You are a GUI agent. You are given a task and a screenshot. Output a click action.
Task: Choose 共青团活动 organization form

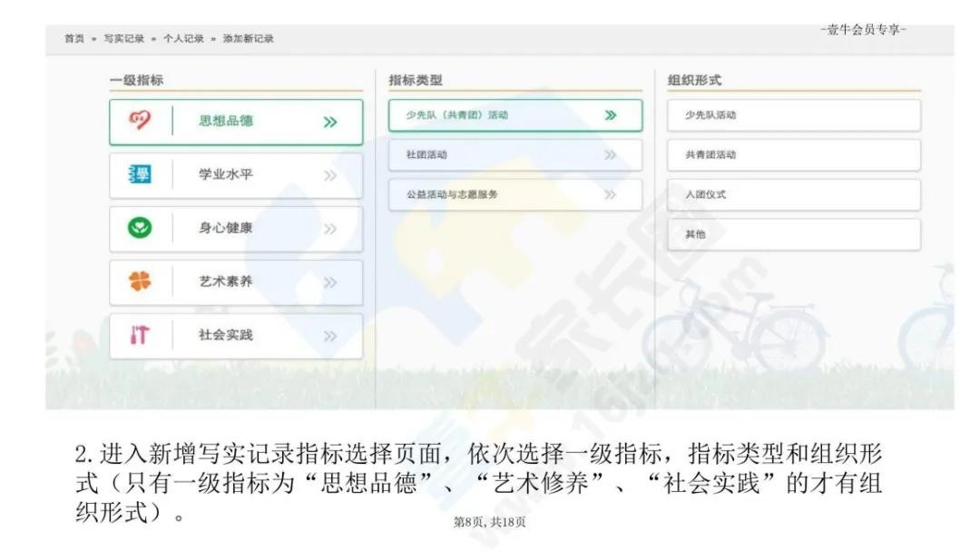tap(710, 155)
